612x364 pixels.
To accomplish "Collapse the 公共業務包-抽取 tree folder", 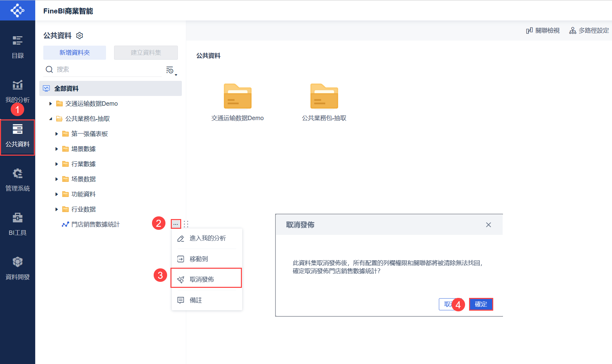I will 51,119.
